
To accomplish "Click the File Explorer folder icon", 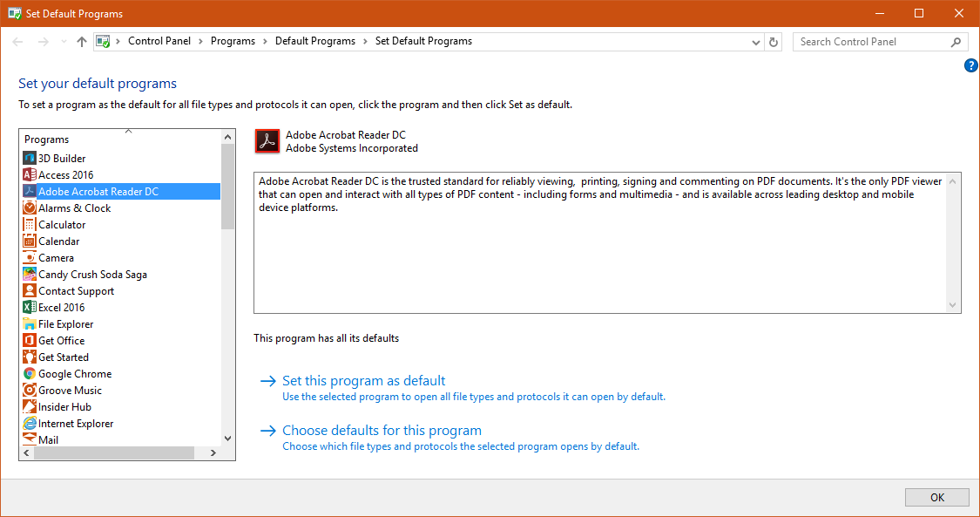I will point(30,323).
